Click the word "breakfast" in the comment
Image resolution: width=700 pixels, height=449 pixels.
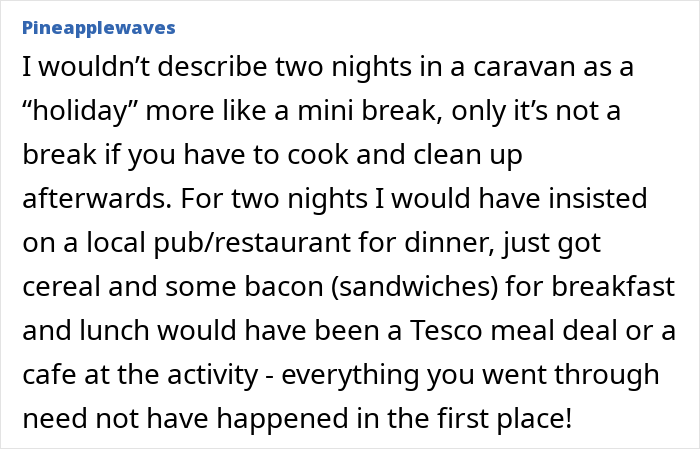(613, 287)
